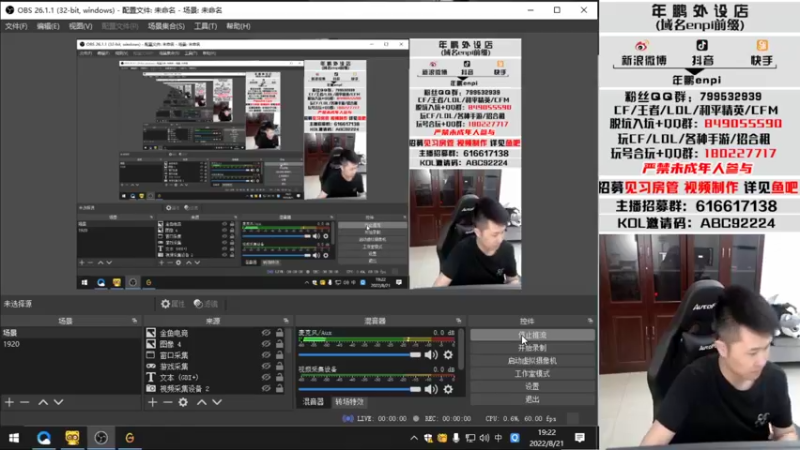Open the 编辑(E) menu
Viewport: 800px width, 450px height.
48,26
